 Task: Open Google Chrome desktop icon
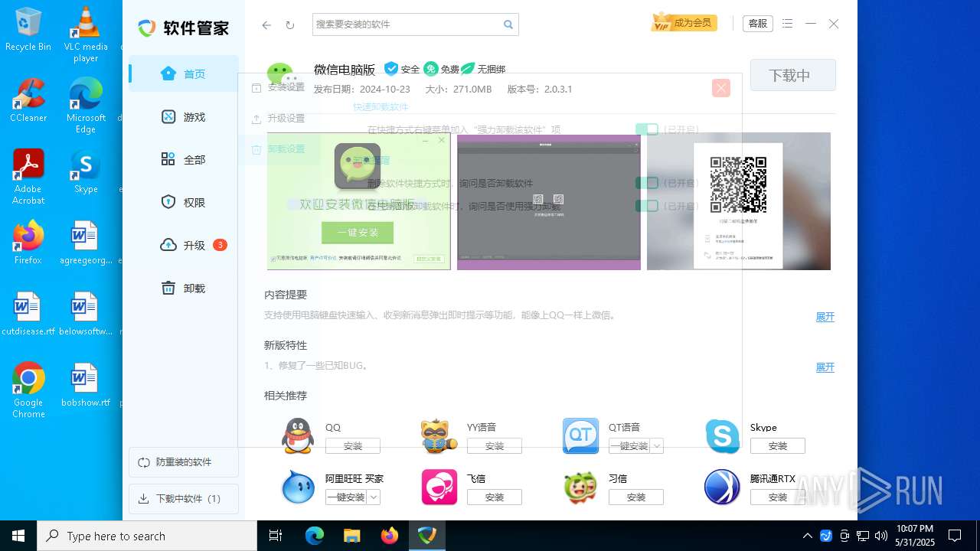[x=28, y=390]
